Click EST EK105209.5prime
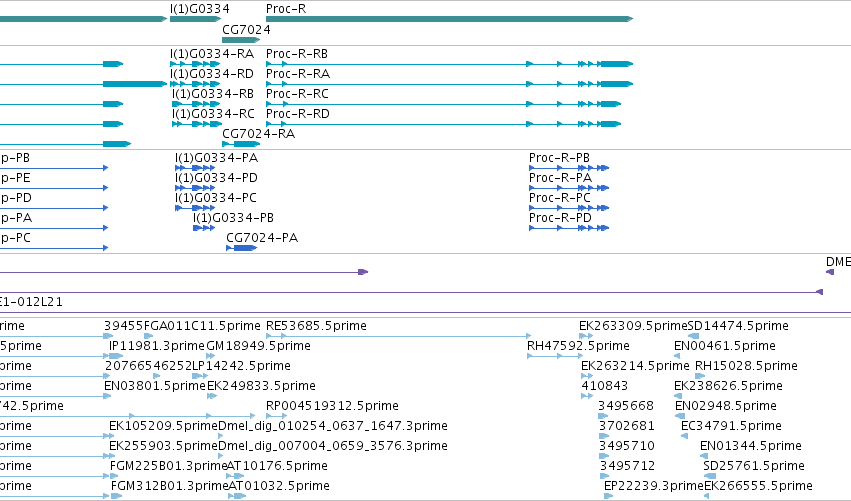 163,426
